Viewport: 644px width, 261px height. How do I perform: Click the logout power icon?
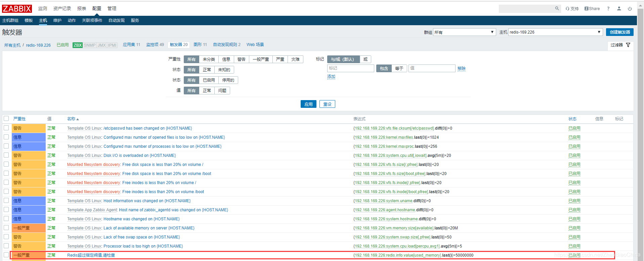click(x=630, y=9)
